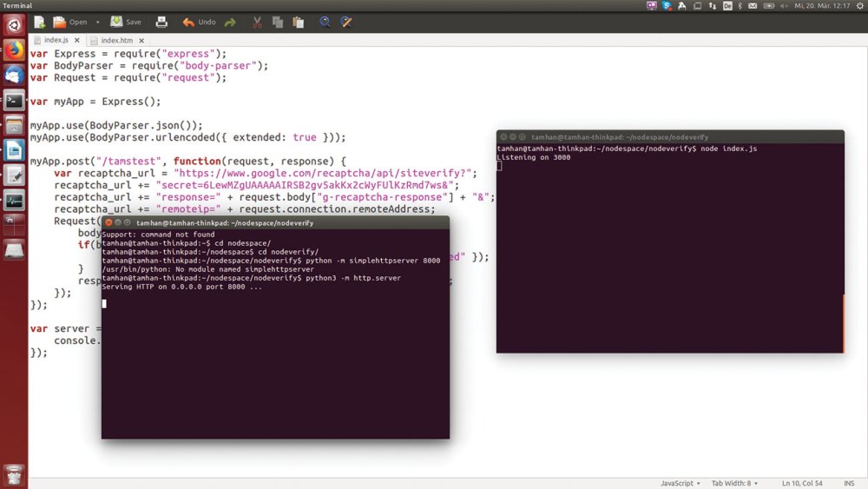Open the JavaScript language mode dropdown
The image size is (868, 489).
coord(681,483)
